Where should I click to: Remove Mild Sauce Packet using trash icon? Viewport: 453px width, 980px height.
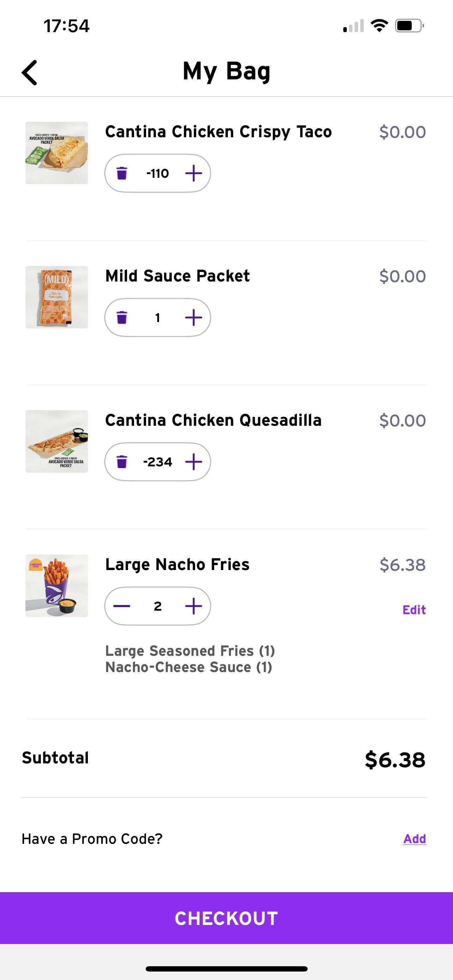point(122,317)
